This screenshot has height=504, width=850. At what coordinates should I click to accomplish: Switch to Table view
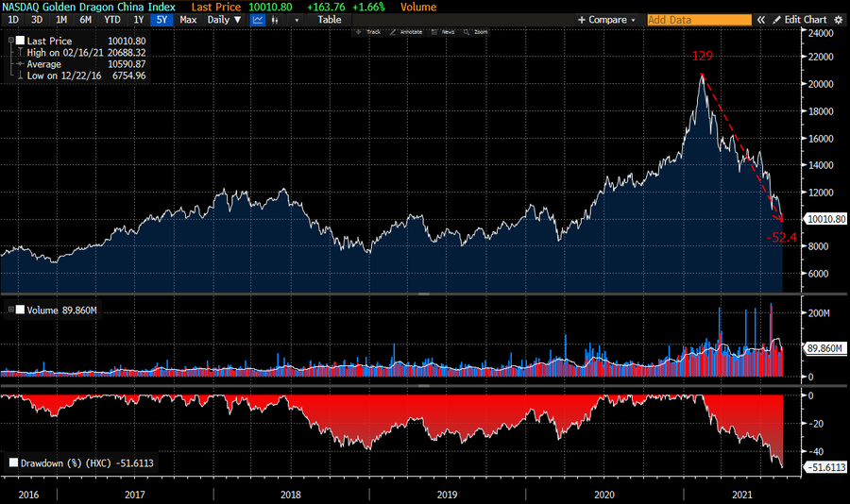click(x=330, y=20)
